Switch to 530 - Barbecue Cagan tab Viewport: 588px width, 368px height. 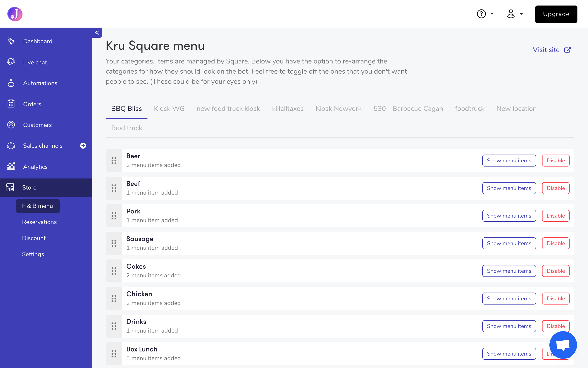[x=408, y=109]
